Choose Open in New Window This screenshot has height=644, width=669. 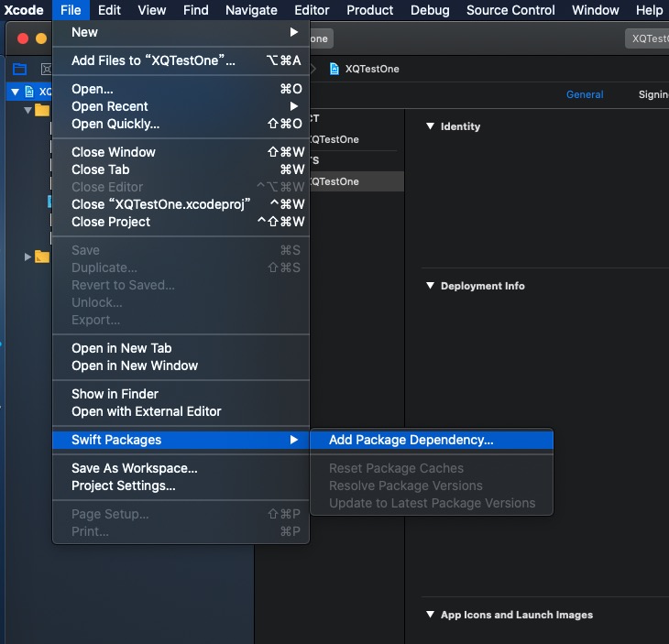[x=181, y=366]
